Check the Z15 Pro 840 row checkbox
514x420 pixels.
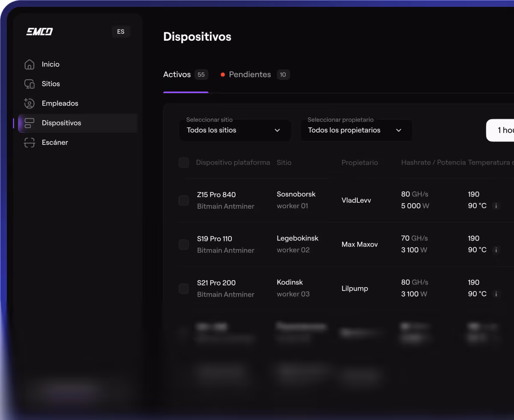(184, 201)
